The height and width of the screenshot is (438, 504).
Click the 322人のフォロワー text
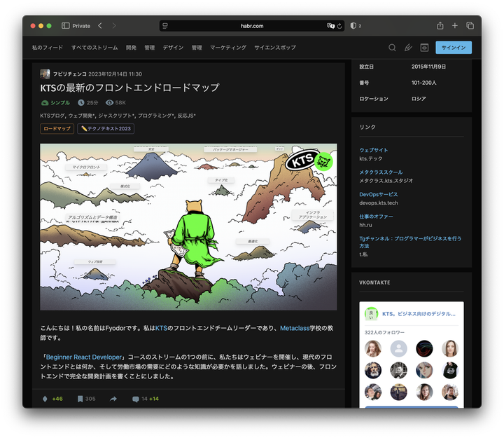point(384,332)
